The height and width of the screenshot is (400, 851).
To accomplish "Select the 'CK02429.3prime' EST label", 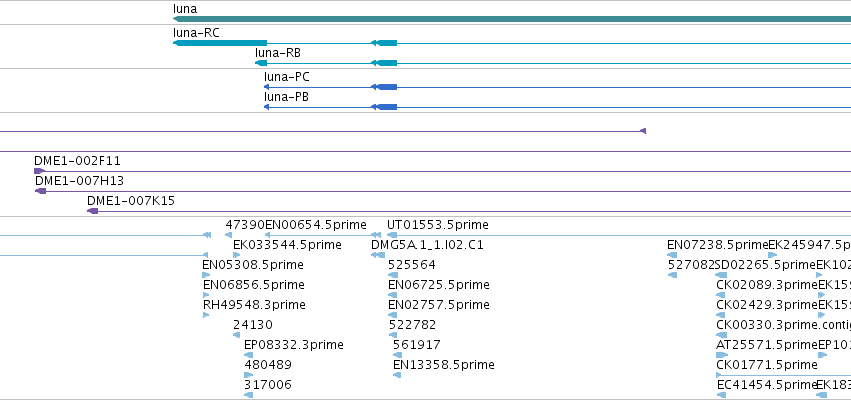I will pos(767,304).
